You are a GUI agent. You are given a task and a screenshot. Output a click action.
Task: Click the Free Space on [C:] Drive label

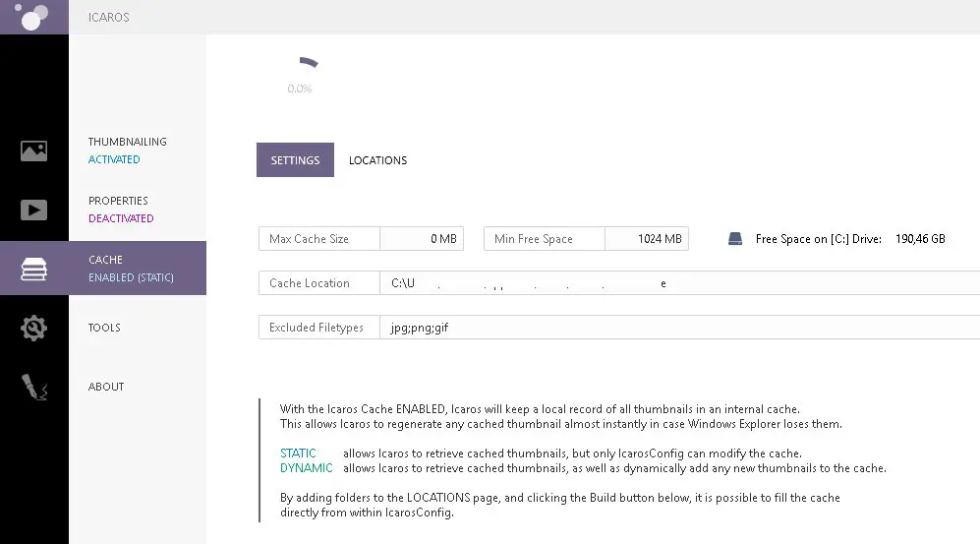(x=818, y=239)
